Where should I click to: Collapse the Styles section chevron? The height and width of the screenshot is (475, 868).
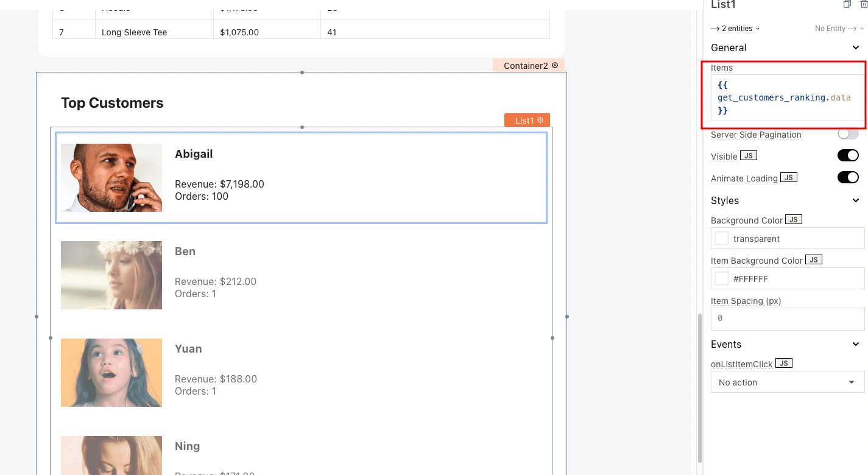(x=856, y=200)
